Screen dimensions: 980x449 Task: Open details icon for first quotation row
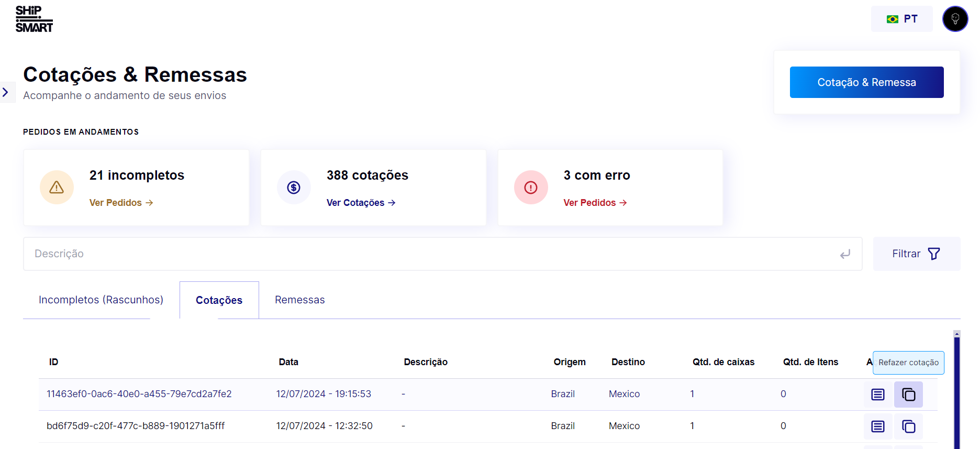[x=878, y=395]
